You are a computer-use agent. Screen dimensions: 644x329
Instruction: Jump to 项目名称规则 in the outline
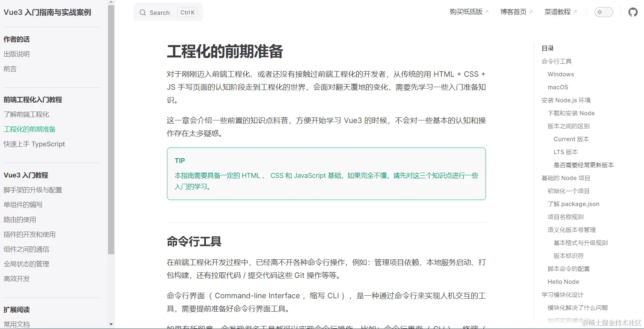click(x=566, y=217)
